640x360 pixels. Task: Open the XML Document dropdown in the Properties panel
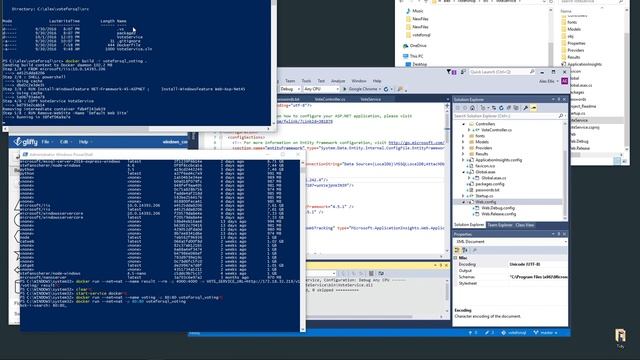click(x=511, y=242)
